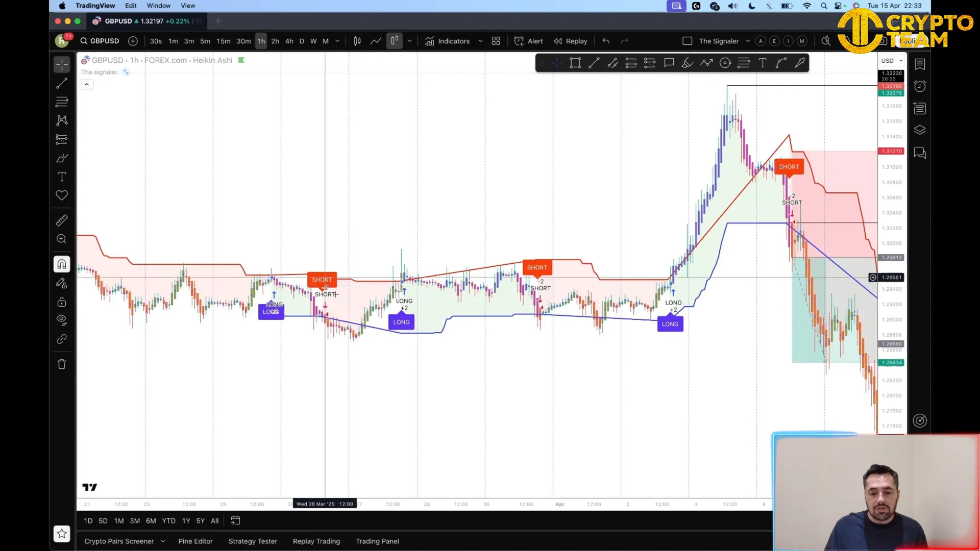Screen dimensions: 980x551
Task: Remove drawings with the trash icon
Action: (x=62, y=364)
